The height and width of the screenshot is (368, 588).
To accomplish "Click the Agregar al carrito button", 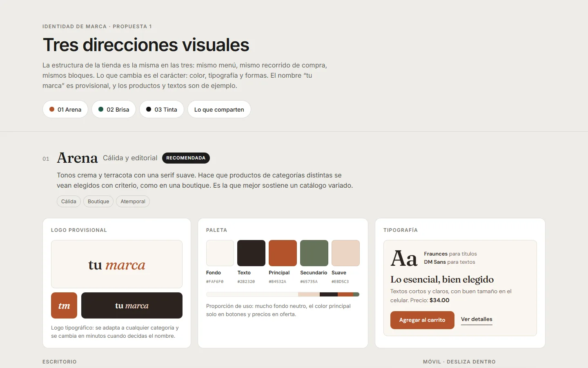I will [422, 320].
